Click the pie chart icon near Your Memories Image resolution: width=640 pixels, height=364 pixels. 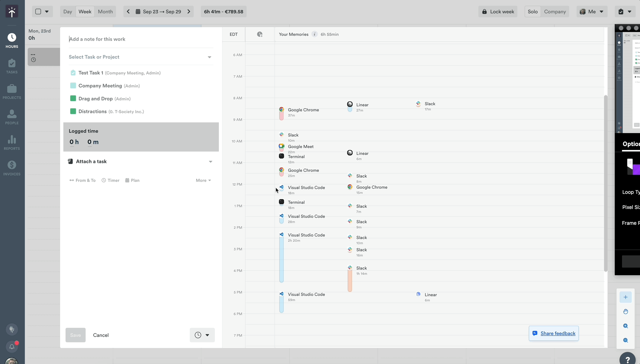pos(260,34)
